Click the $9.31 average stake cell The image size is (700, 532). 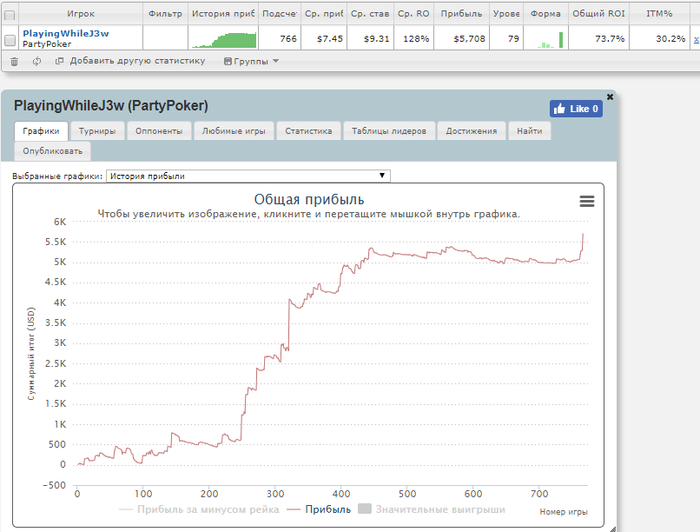[370, 38]
